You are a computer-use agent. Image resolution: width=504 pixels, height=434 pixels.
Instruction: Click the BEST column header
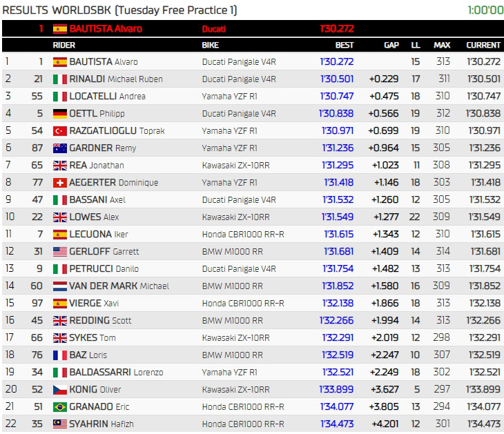point(344,45)
